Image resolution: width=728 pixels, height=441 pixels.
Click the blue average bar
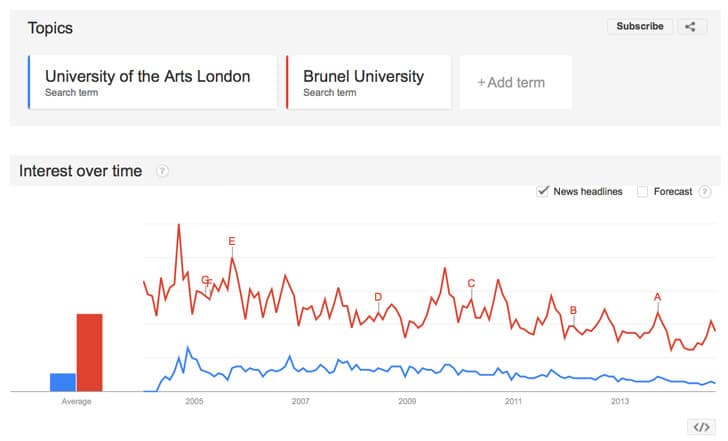[63, 383]
